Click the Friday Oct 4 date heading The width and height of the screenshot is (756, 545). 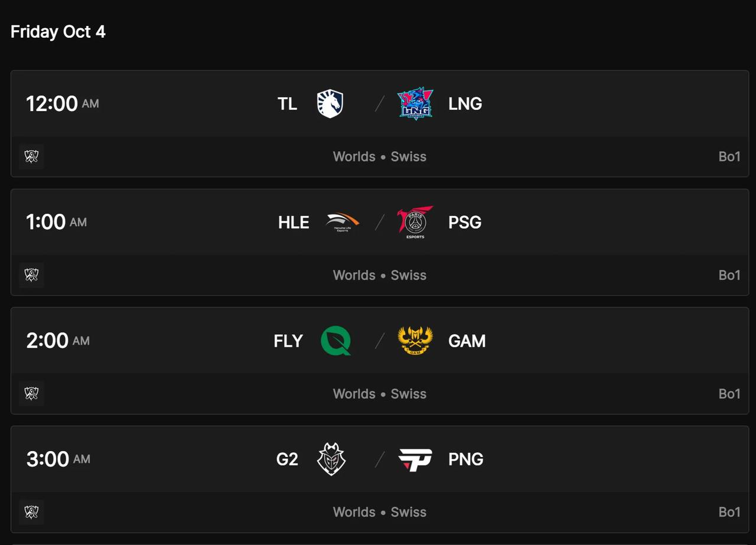coord(58,31)
